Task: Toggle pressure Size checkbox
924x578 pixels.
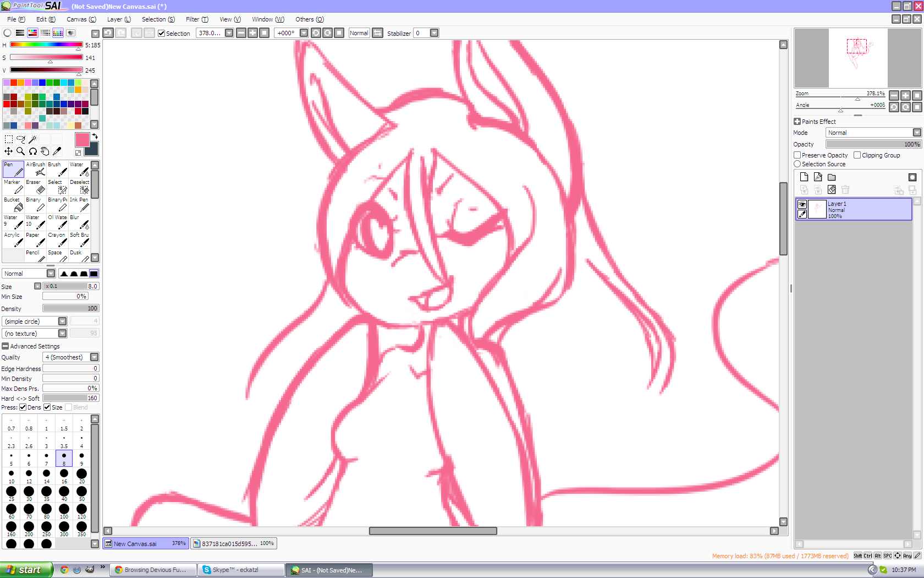Action: coord(47,407)
